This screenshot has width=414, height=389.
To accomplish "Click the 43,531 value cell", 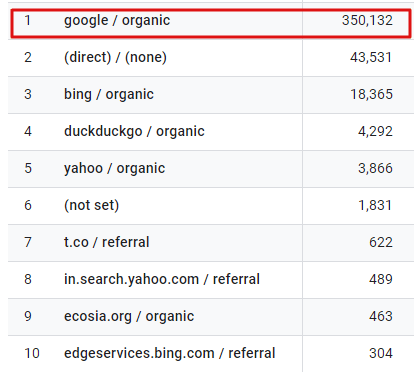I will [x=371, y=57].
